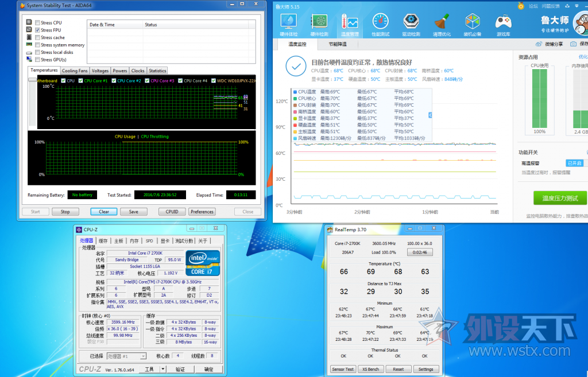Open the Lu Dashi title bar menu arrow
This screenshot has width=588, height=377.
pyautogui.click(x=577, y=6)
